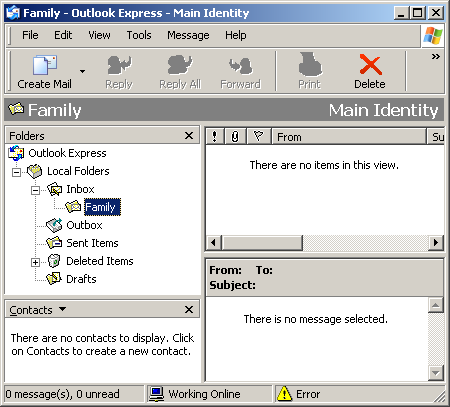Open the Contacts dropdown menu
Screen dimensions: 450x407
tap(62, 309)
